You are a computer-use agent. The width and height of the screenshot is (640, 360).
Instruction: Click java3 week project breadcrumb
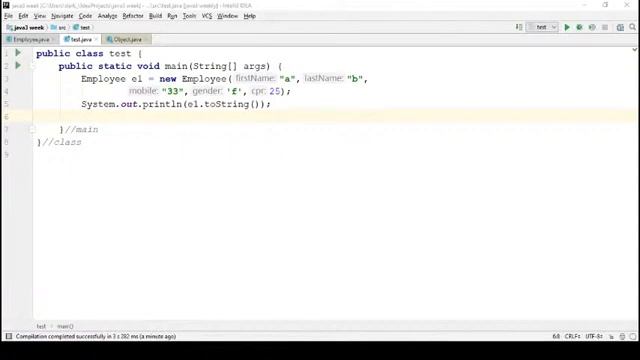pyautogui.click(x=25, y=27)
